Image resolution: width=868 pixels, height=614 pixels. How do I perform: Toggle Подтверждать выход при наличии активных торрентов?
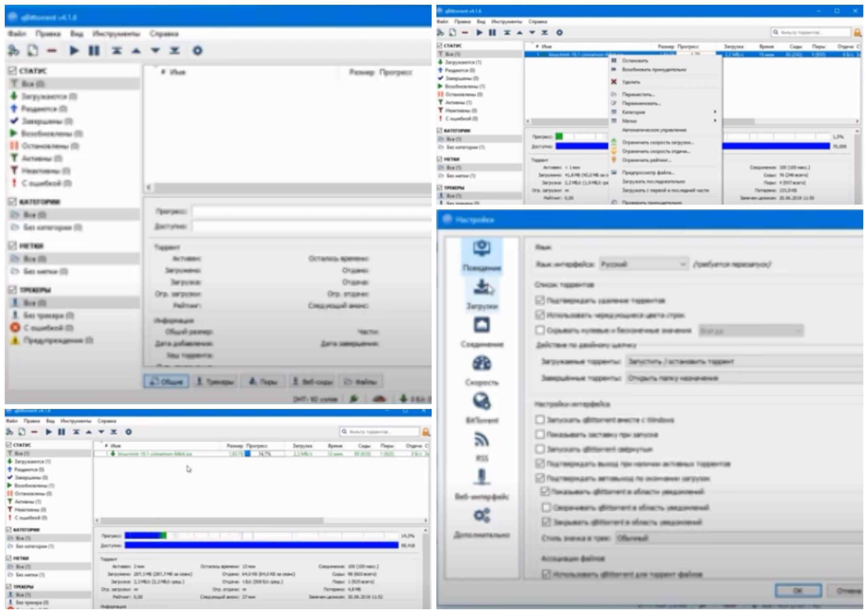540,463
